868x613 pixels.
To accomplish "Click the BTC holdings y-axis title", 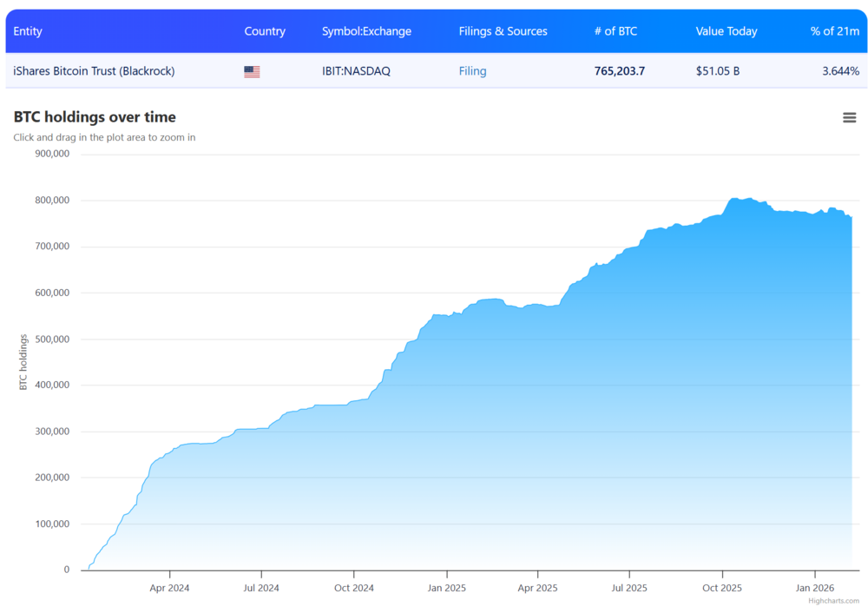I will pos(23,362).
